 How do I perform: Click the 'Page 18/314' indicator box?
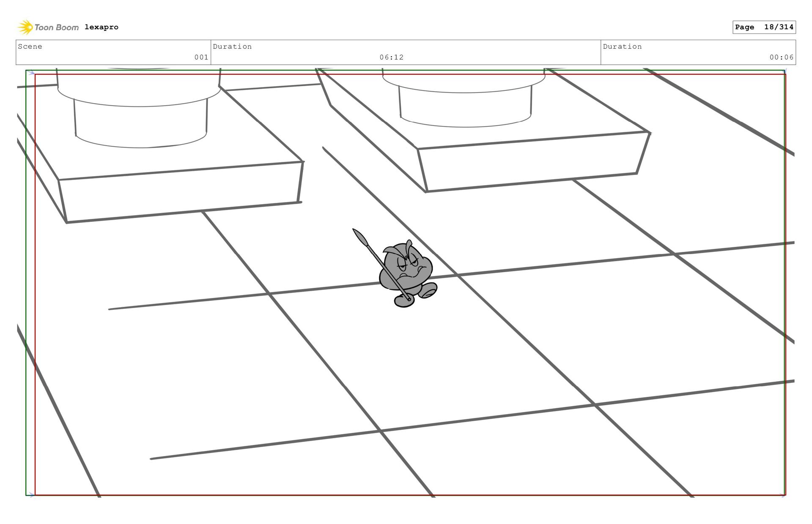764,27
